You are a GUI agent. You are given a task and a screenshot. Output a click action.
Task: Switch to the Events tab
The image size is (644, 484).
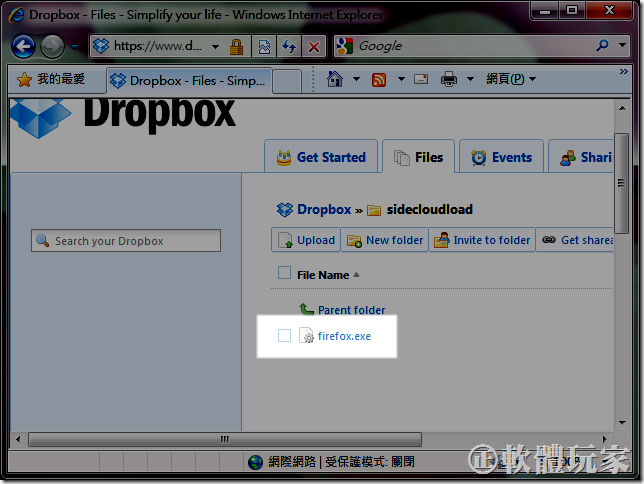click(x=501, y=157)
